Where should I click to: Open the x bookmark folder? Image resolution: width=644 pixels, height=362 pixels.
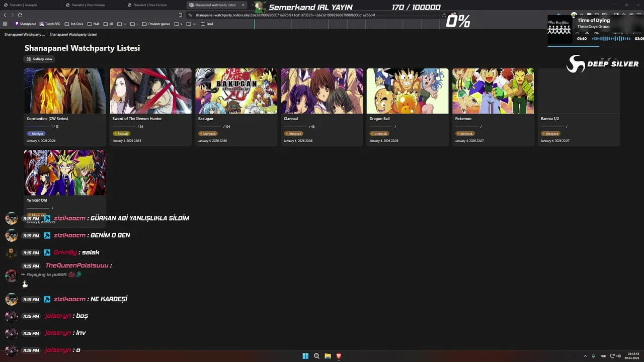click(179, 24)
